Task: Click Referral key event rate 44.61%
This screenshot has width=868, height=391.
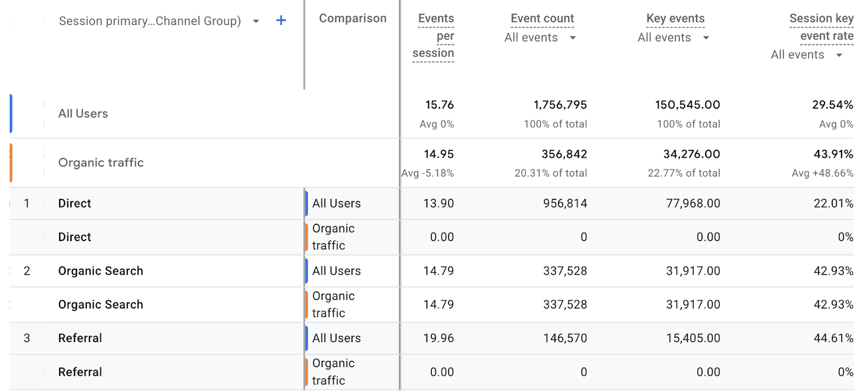Action: (833, 338)
